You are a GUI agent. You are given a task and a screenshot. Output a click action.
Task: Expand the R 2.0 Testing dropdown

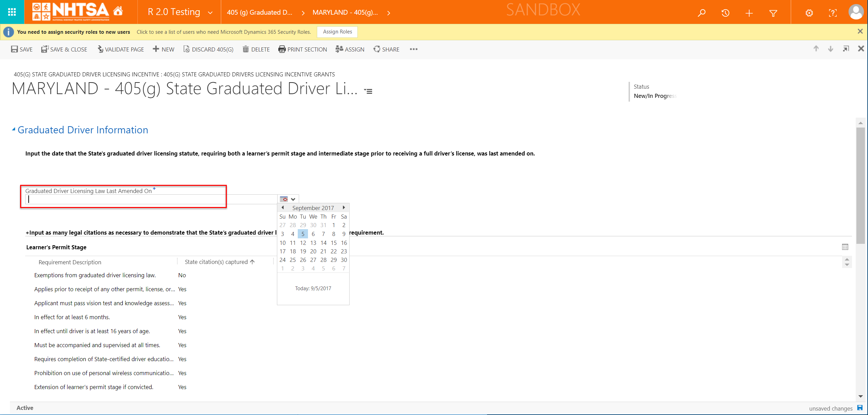210,13
